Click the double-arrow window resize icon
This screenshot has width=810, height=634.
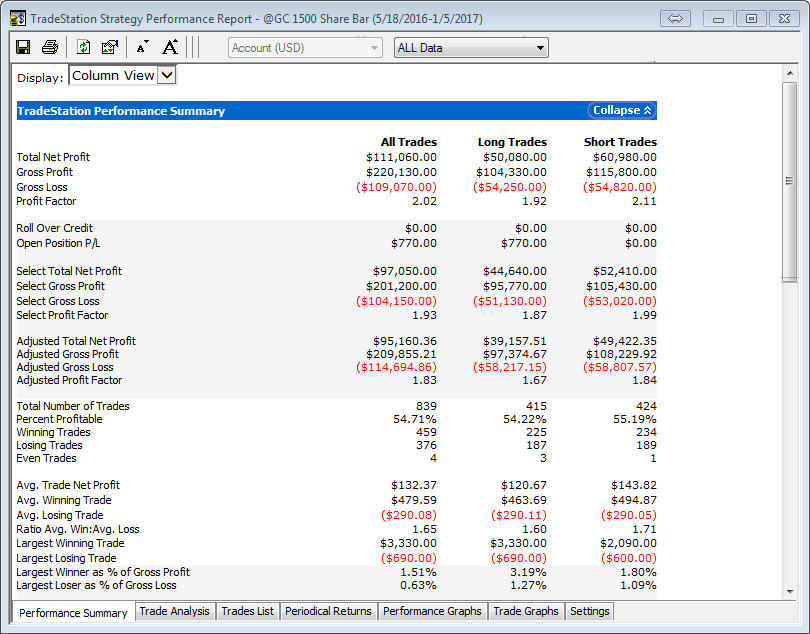click(x=674, y=18)
